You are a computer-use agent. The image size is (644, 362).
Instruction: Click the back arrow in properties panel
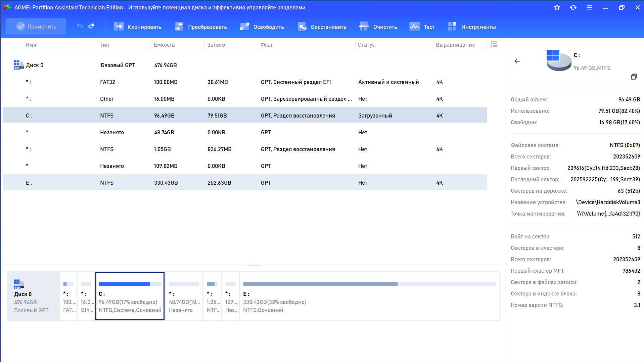pyautogui.click(x=517, y=61)
